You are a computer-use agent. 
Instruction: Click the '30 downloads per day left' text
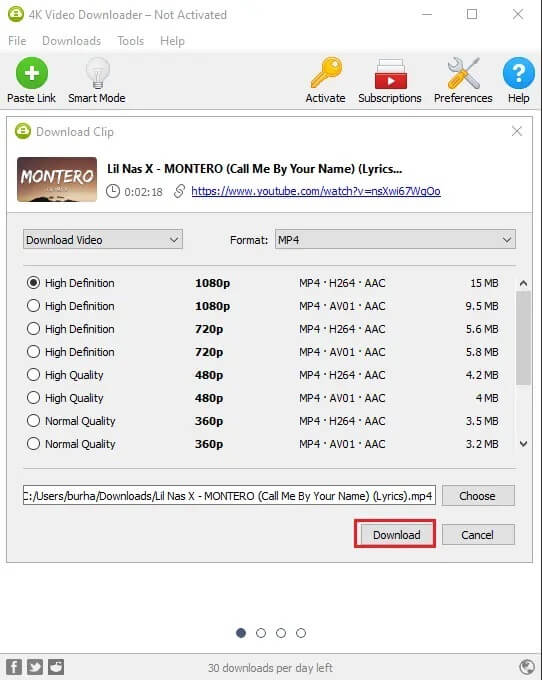coord(270,667)
